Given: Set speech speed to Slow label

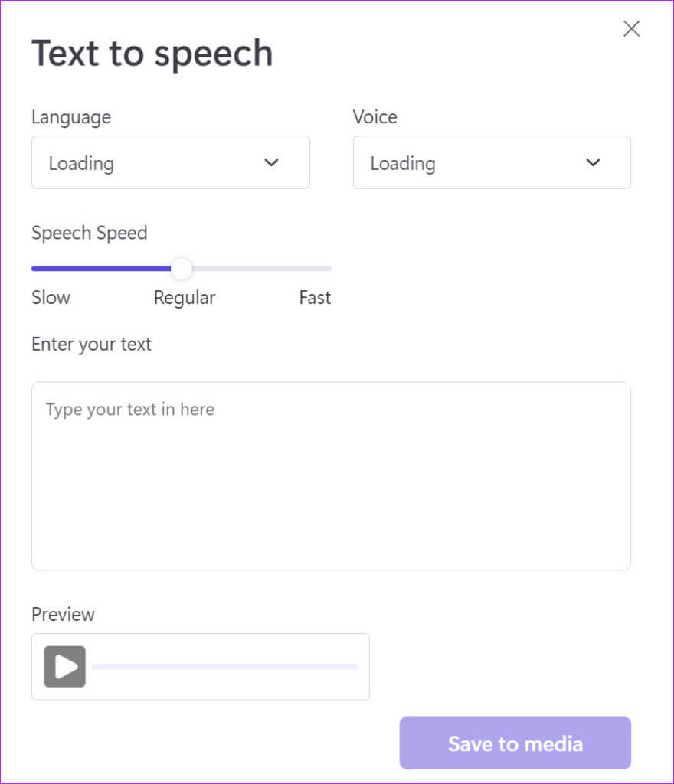Looking at the screenshot, I should (x=51, y=298).
